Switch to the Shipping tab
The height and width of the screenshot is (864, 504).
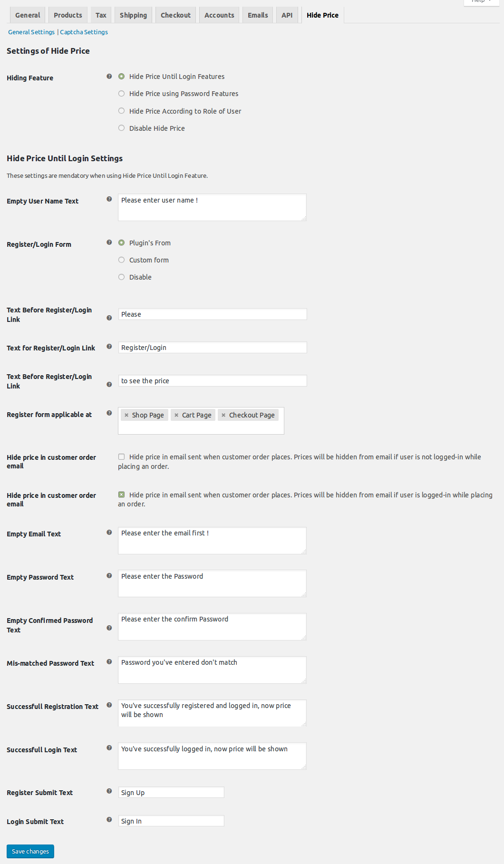pyautogui.click(x=133, y=15)
